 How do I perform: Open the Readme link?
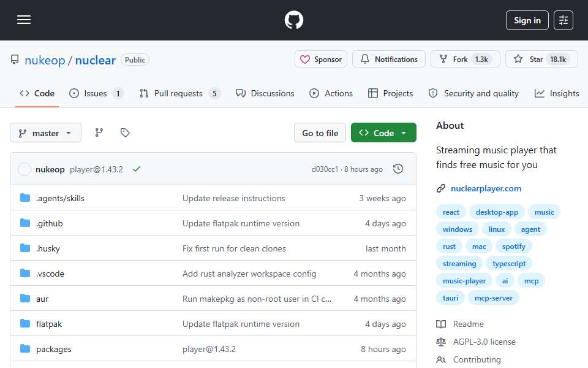coord(460,324)
